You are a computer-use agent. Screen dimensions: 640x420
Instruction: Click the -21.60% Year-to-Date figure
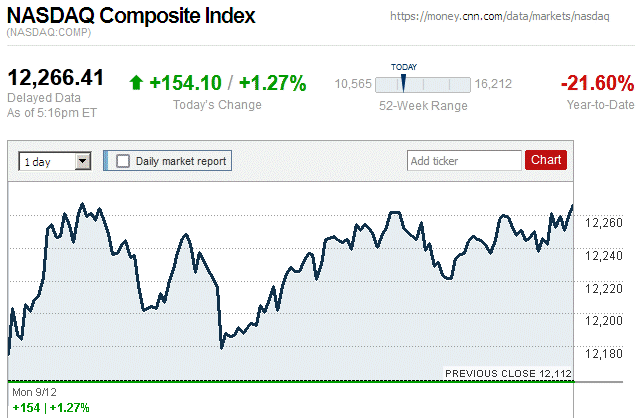pos(597,83)
